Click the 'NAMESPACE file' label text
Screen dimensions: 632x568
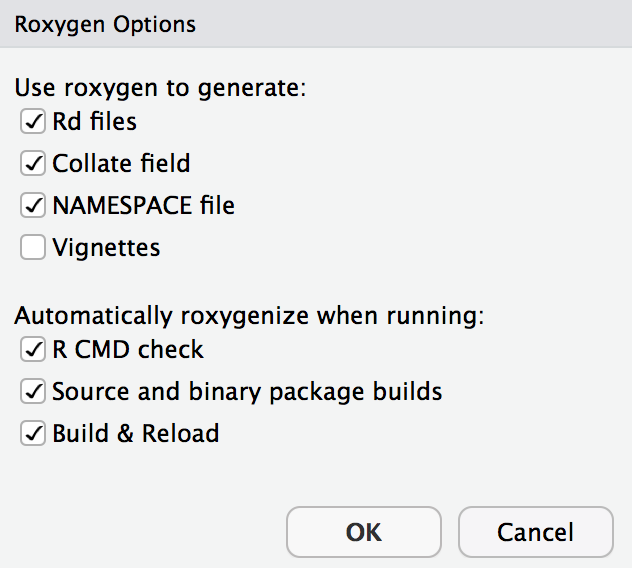click(x=143, y=206)
